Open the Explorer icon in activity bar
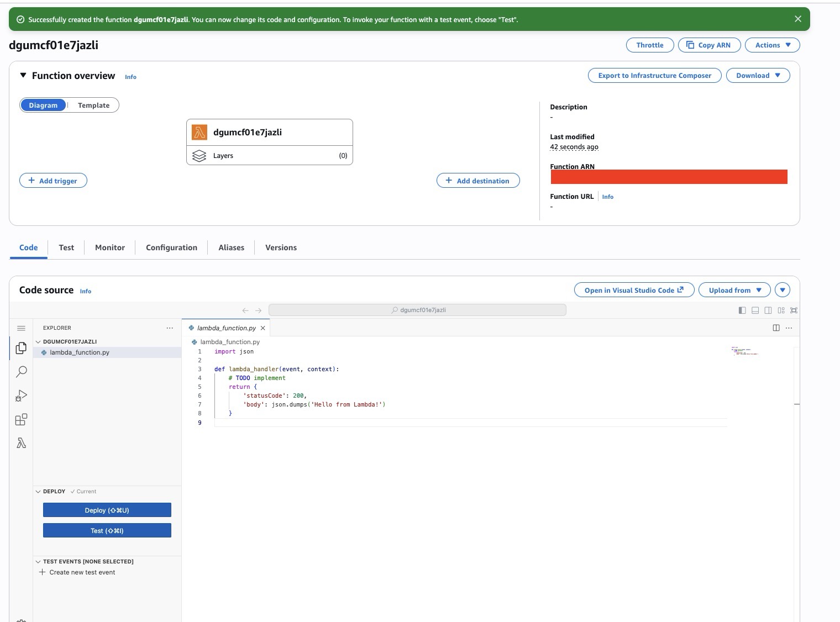 (21, 348)
